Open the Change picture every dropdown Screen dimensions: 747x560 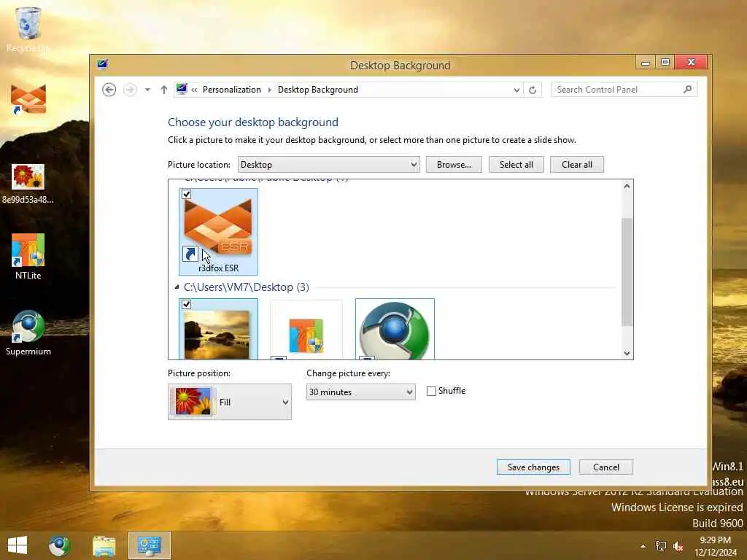pos(360,392)
